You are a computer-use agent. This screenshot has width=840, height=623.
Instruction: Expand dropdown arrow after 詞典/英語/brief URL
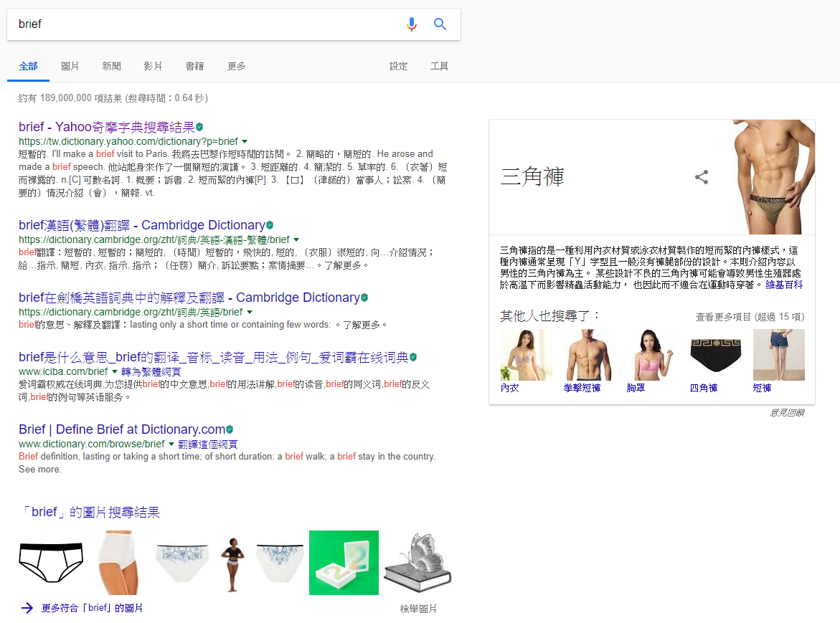(250, 312)
